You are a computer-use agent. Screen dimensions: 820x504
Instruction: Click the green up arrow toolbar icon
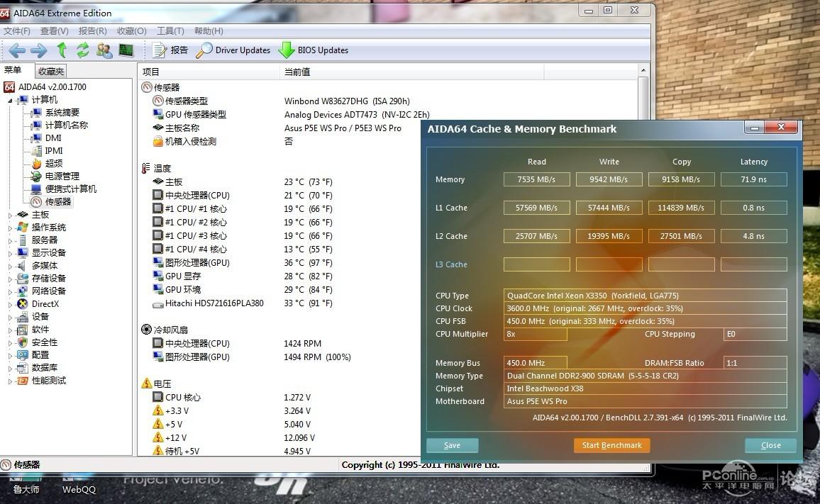pyautogui.click(x=62, y=50)
